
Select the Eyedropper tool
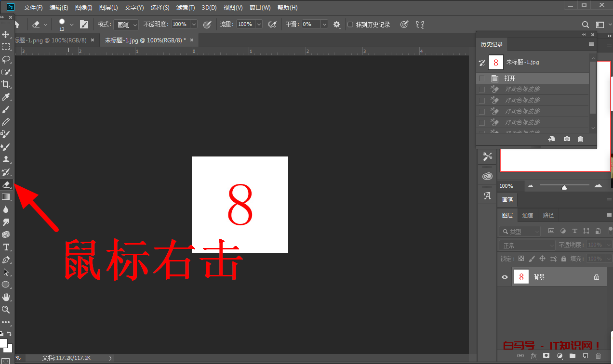(x=6, y=96)
